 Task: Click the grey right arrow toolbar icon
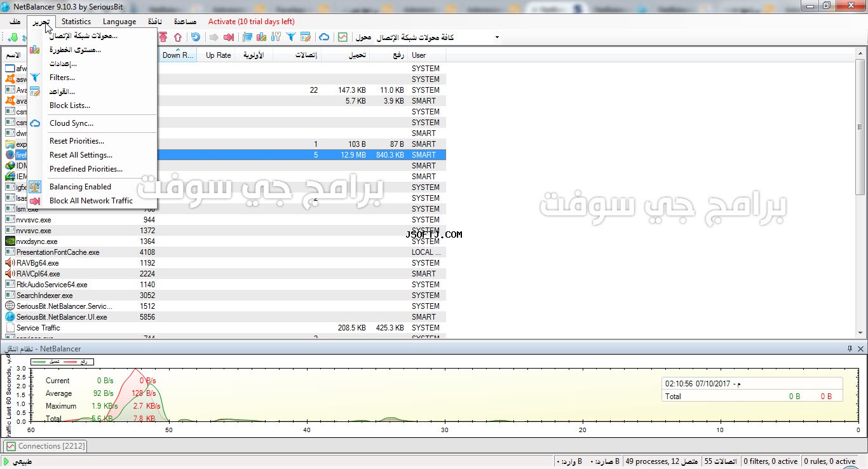214,37
